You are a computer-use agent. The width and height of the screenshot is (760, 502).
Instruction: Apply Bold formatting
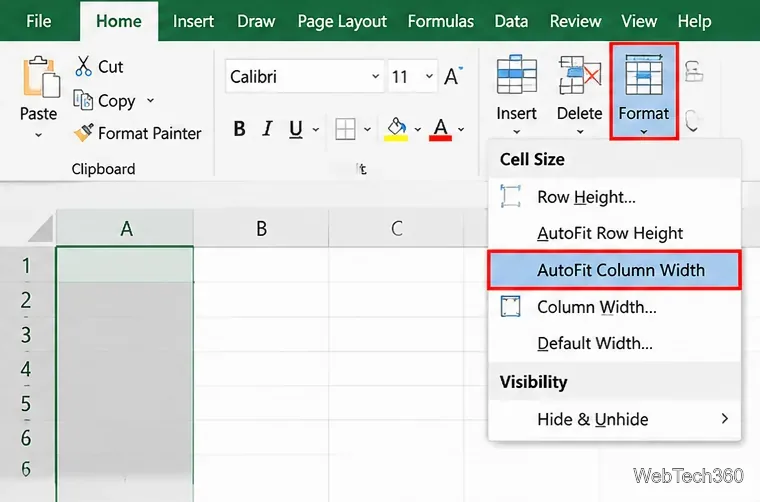click(239, 129)
